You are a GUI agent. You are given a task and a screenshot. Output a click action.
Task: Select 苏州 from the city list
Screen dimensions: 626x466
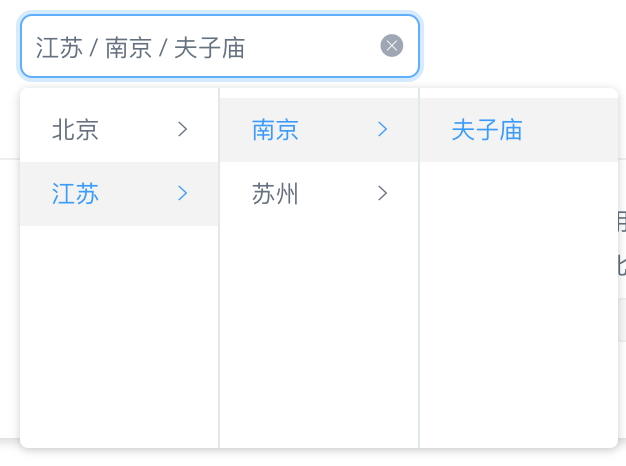tap(276, 194)
